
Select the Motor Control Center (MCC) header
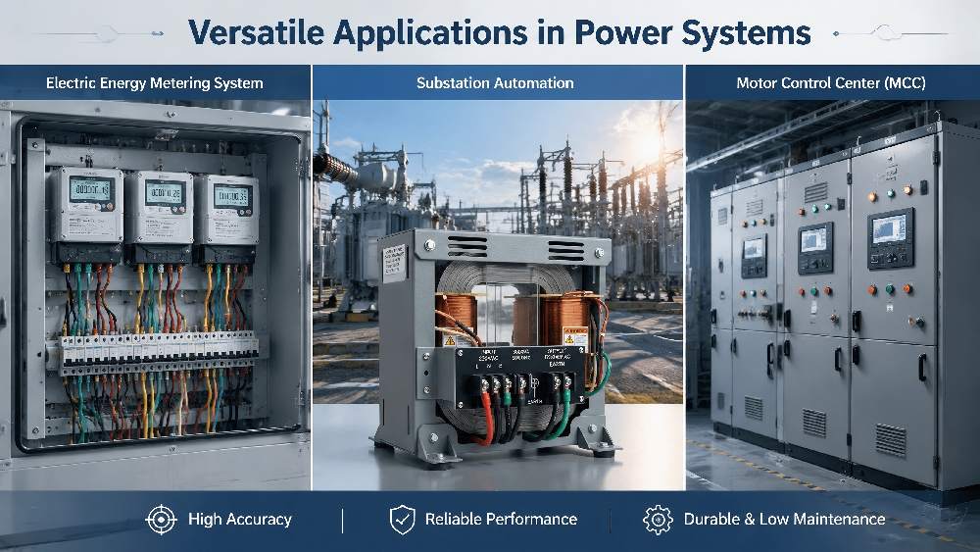click(831, 83)
